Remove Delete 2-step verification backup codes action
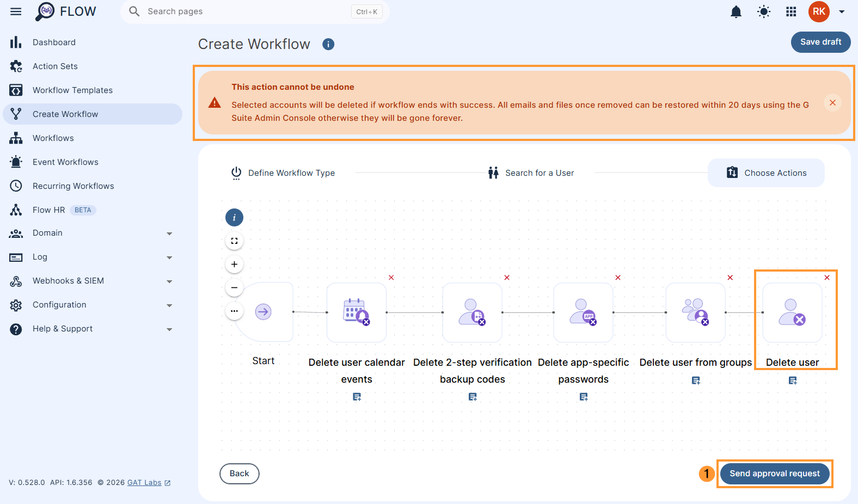 [x=507, y=278]
